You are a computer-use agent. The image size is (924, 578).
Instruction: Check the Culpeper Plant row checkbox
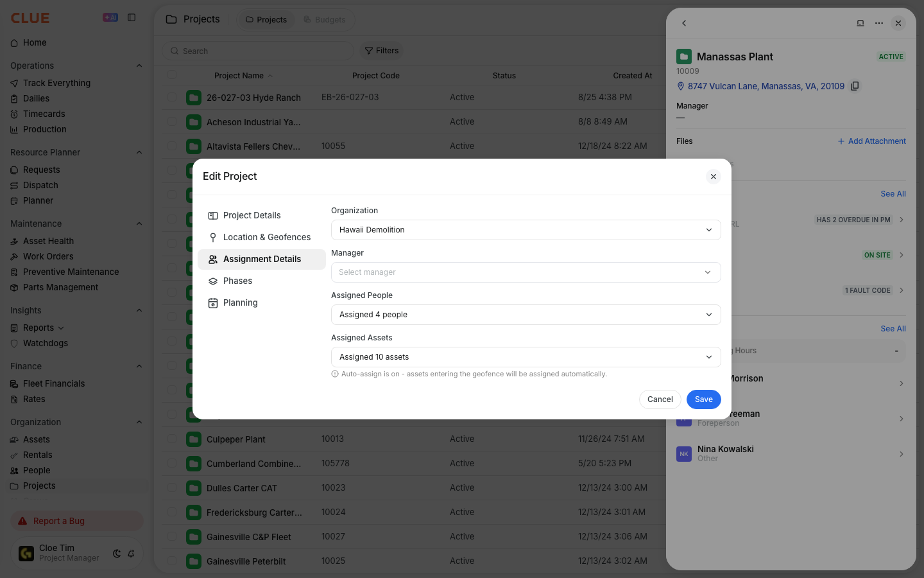(172, 439)
